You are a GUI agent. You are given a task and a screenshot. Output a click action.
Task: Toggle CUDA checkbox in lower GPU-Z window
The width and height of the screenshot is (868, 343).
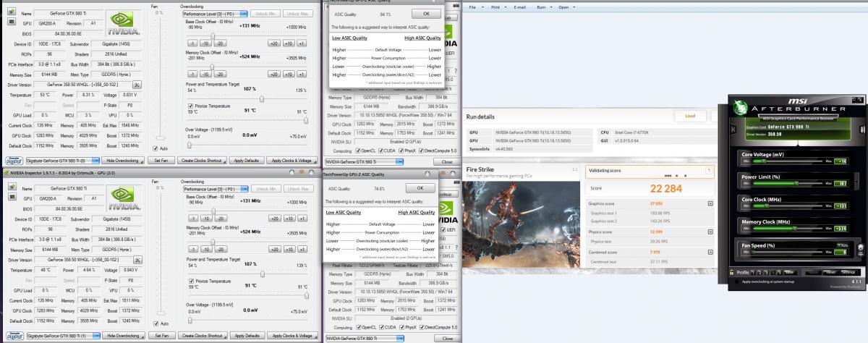pyautogui.click(x=382, y=328)
